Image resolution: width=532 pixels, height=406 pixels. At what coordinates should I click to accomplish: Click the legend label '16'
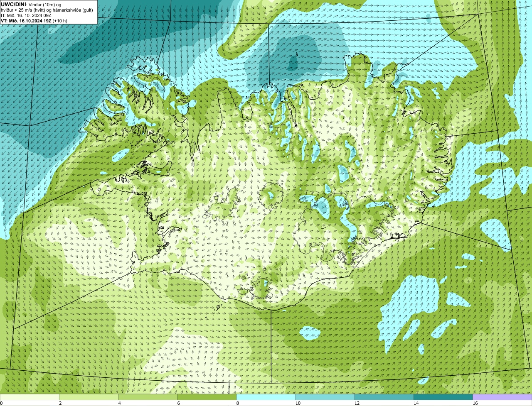(475, 403)
